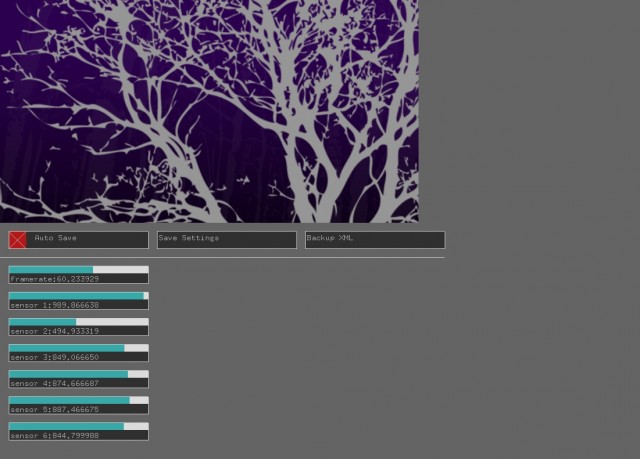The image size is (640, 459).
Task: Adjust the sensor 2 slider bar
Action: pos(79,322)
